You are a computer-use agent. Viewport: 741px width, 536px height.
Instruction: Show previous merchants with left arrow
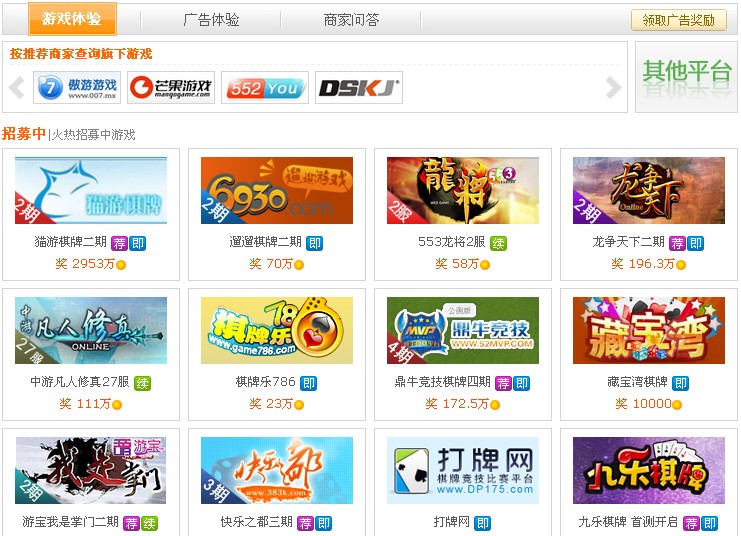click(x=17, y=87)
